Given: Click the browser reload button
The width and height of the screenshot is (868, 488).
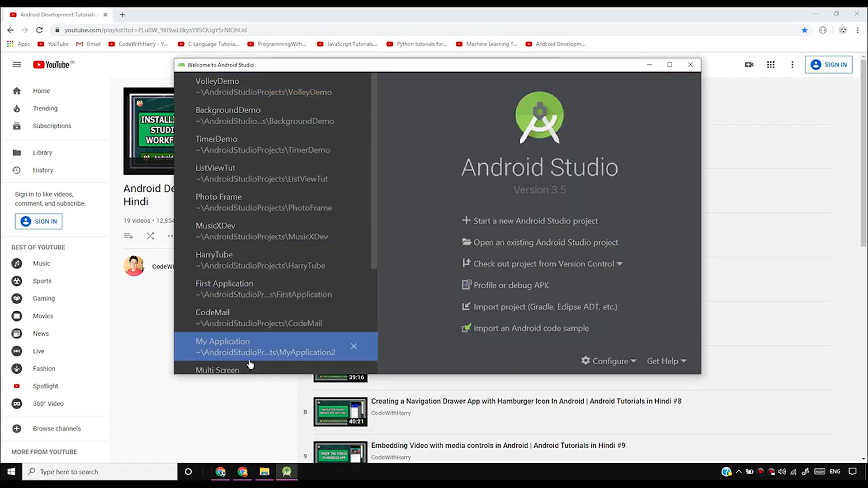Looking at the screenshot, I should [39, 30].
